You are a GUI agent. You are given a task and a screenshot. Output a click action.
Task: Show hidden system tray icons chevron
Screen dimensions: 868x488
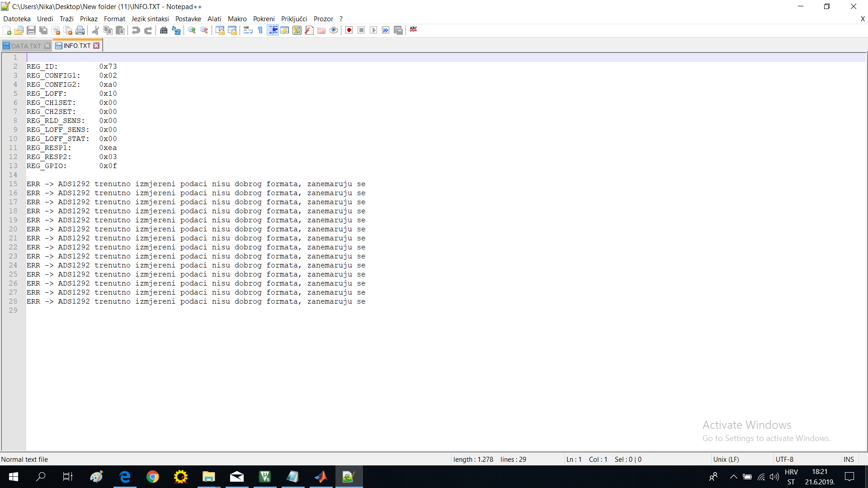[733, 477]
